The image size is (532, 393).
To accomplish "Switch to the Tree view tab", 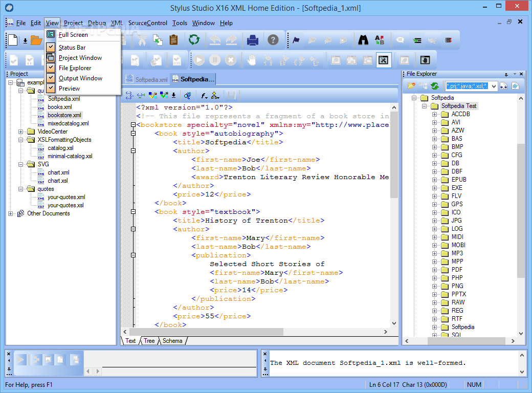I will [x=149, y=341].
